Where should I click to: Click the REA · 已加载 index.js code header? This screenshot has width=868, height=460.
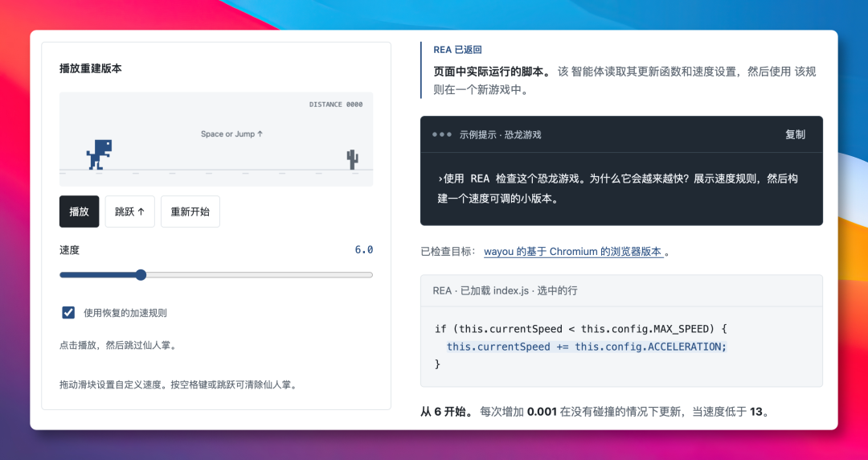(505, 290)
